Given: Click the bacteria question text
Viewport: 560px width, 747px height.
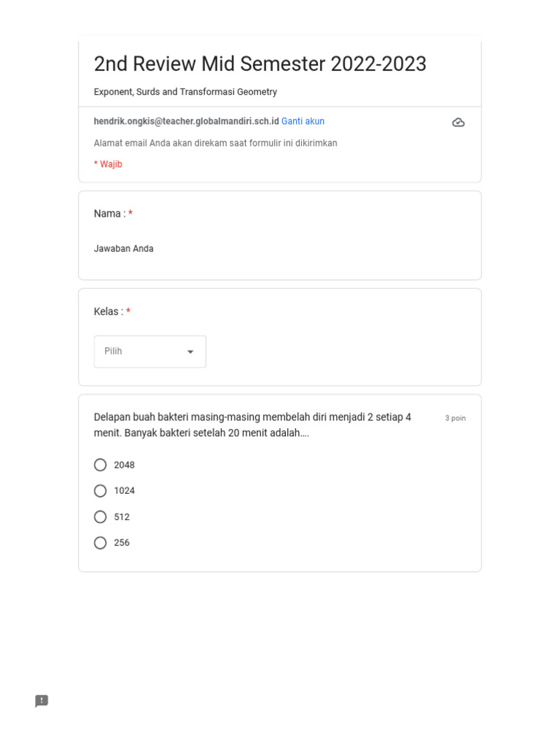Looking at the screenshot, I should pyautogui.click(x=252, y=425).
